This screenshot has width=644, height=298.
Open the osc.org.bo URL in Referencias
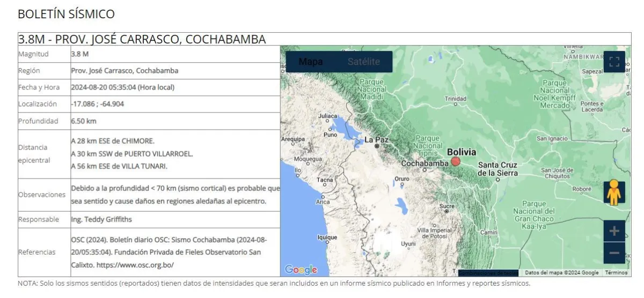pos(137,265)
